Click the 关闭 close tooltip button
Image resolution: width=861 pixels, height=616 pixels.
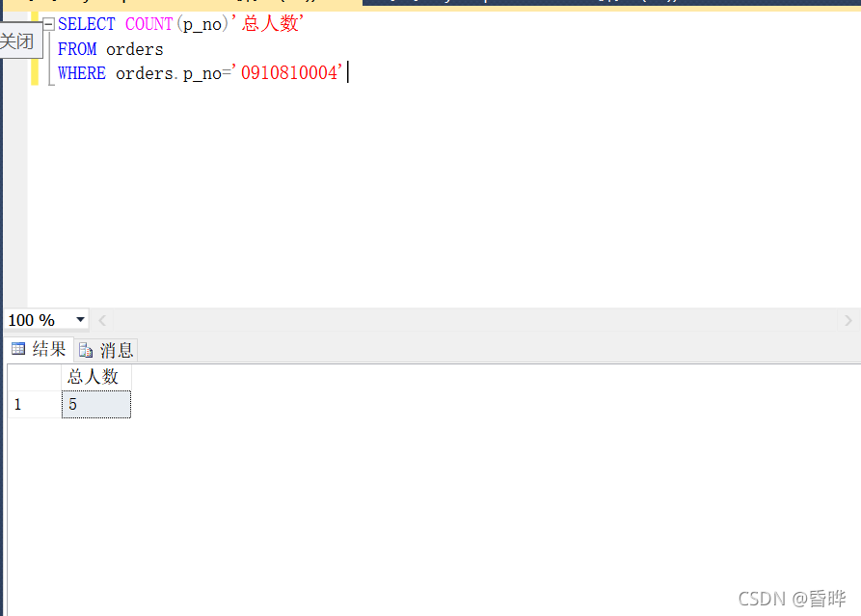[20, 40]
